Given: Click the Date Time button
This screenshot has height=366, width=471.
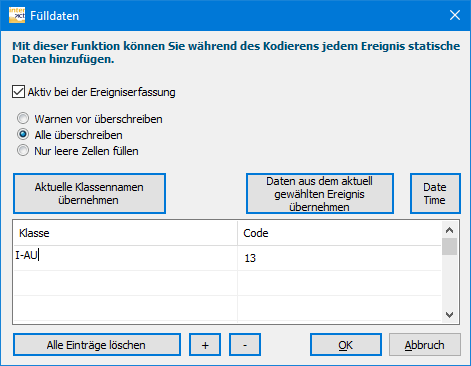Looking at the screenshot, I should (435, 193).
